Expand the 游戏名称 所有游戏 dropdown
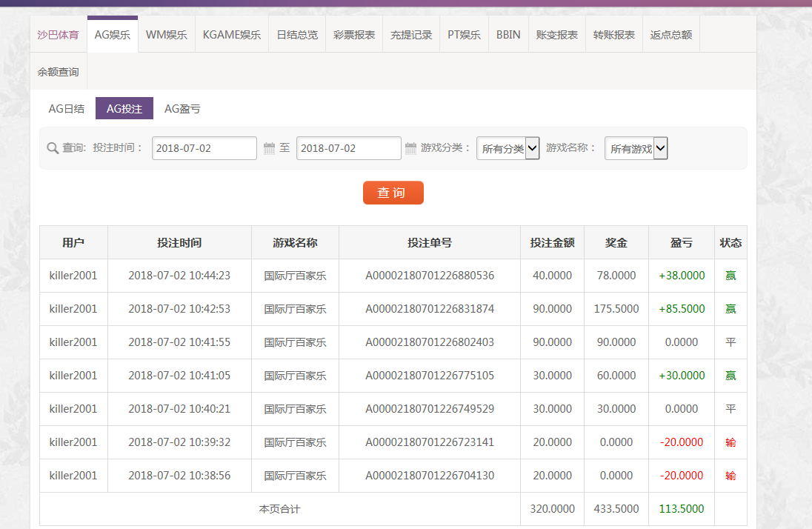Viewport: 812px width, 529px height. (636, 148)
